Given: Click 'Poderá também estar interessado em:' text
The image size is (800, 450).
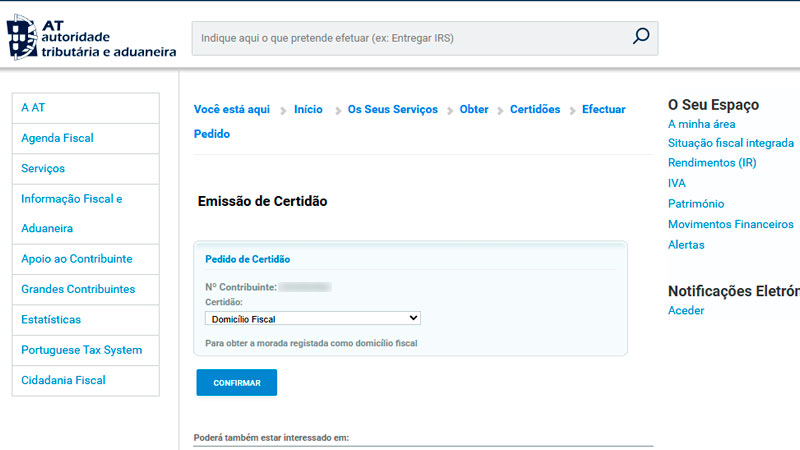Looking at the screenshot, I should [x=271, y=438].
